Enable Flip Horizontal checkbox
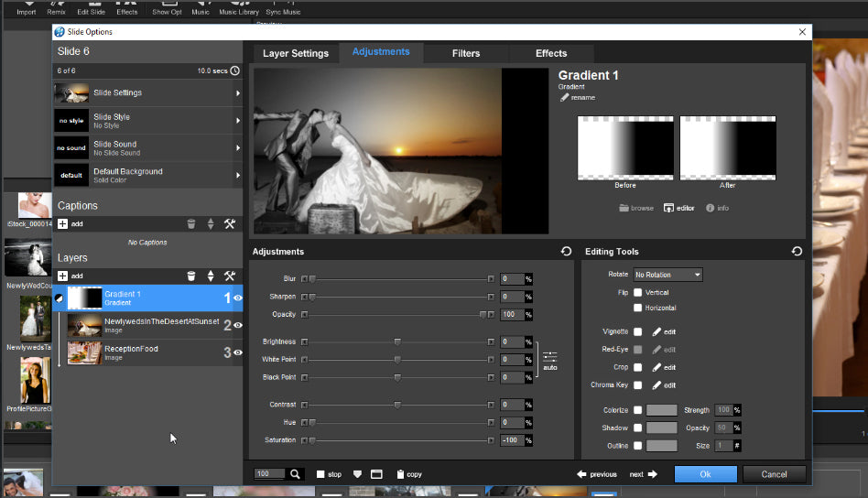 coord(637,308)
